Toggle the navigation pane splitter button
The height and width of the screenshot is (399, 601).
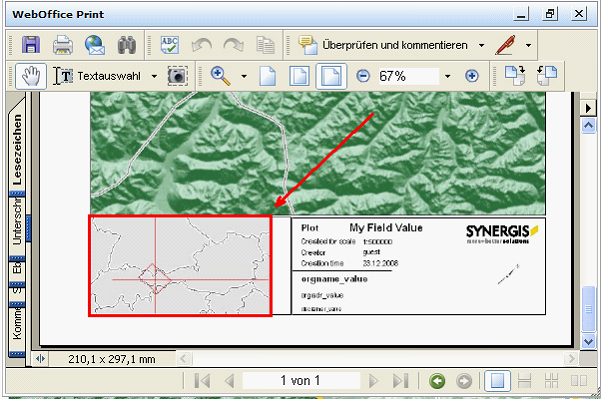point(40,359)
